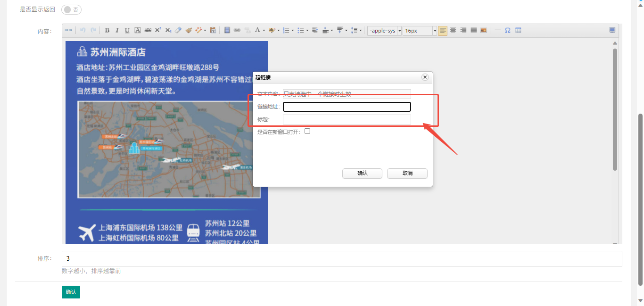The width and height of the screenshot is (644, 306).
Task: Click 确认 in the hyperlink dialog
Action: tap(362, 174)
